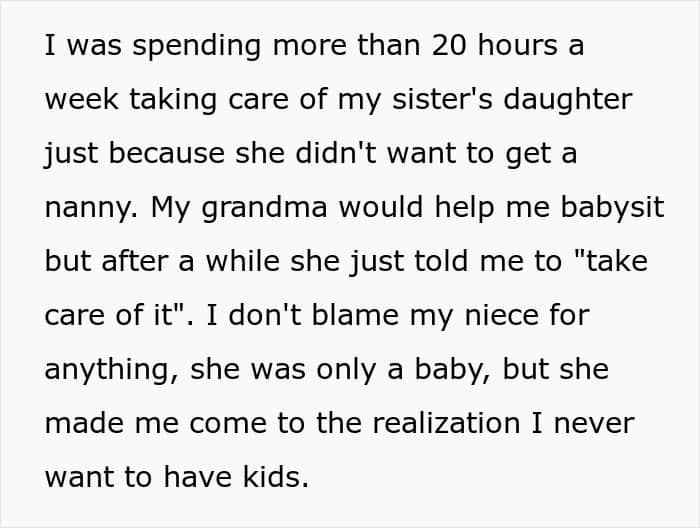Click the word "while" in the fifth line
Screen dimensions: 700x528
[x=242, y=261]
